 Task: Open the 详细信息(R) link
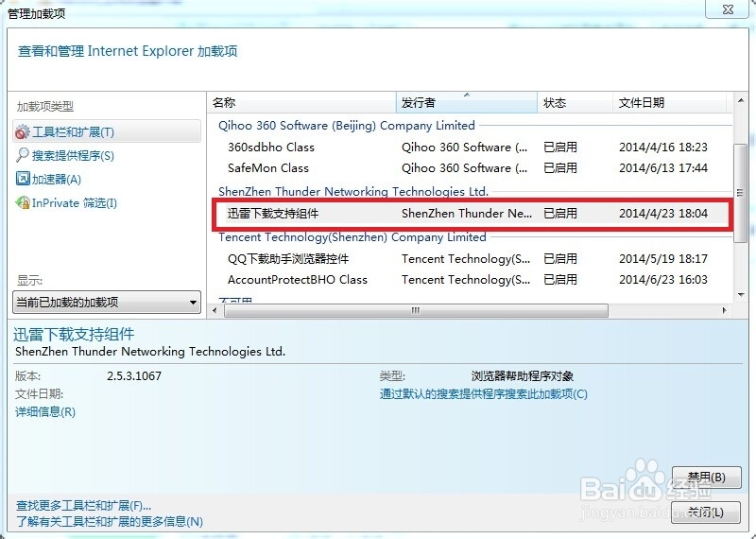(45, 411)
